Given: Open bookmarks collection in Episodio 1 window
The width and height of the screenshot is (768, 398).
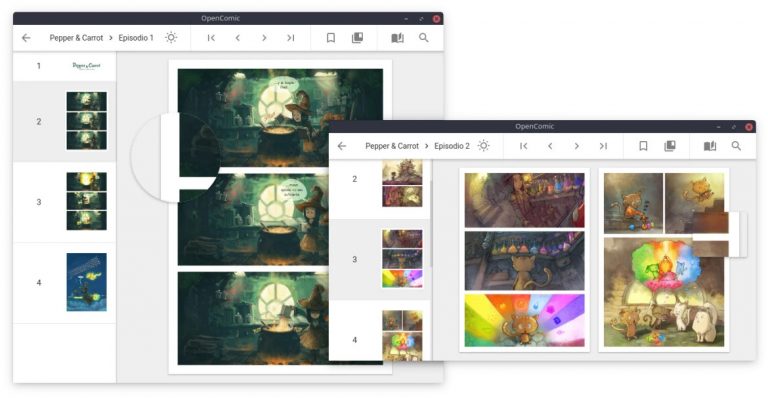Looking at the screenshot, I should tap(358, 38).
